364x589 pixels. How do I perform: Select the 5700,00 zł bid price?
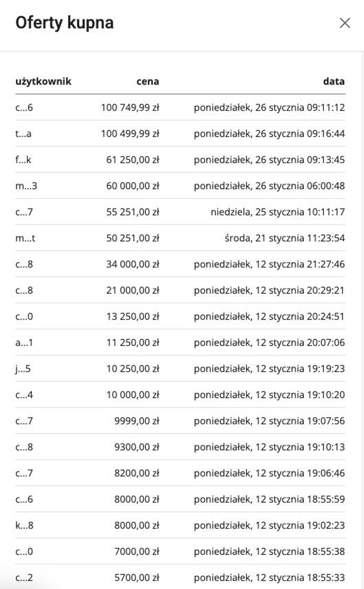tap(136, 578)
